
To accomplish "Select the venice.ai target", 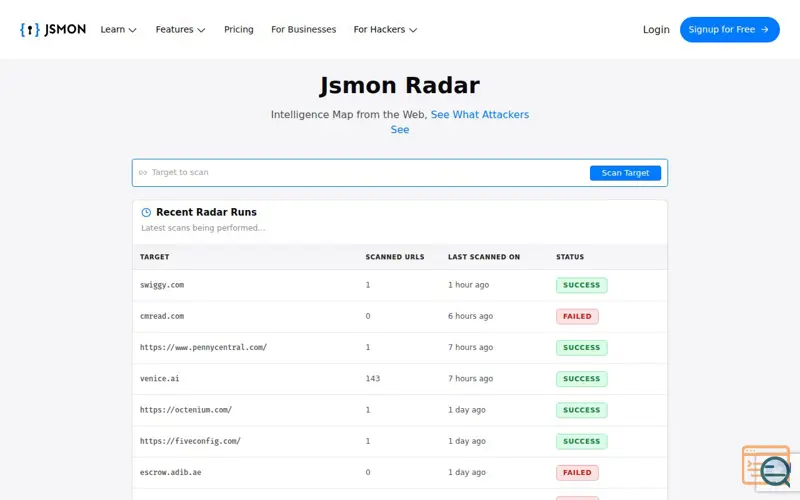I will [x=160, y=379].
